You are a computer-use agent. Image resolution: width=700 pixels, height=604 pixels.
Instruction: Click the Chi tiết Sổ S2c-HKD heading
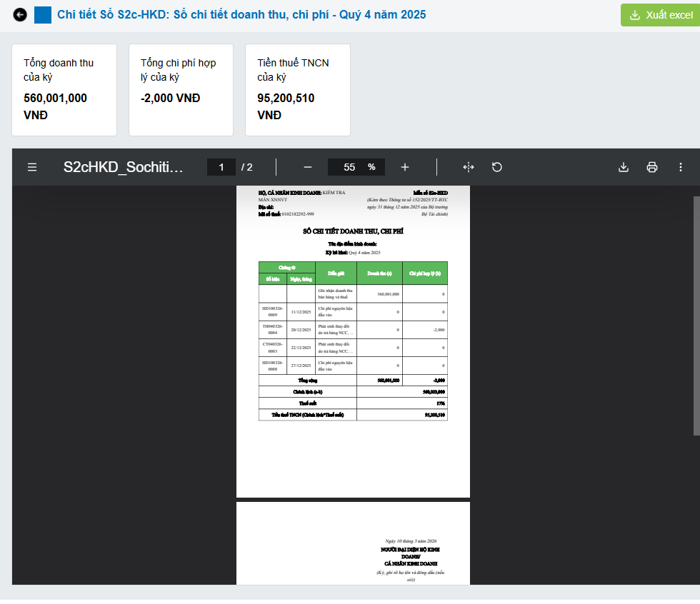(241, 15)
